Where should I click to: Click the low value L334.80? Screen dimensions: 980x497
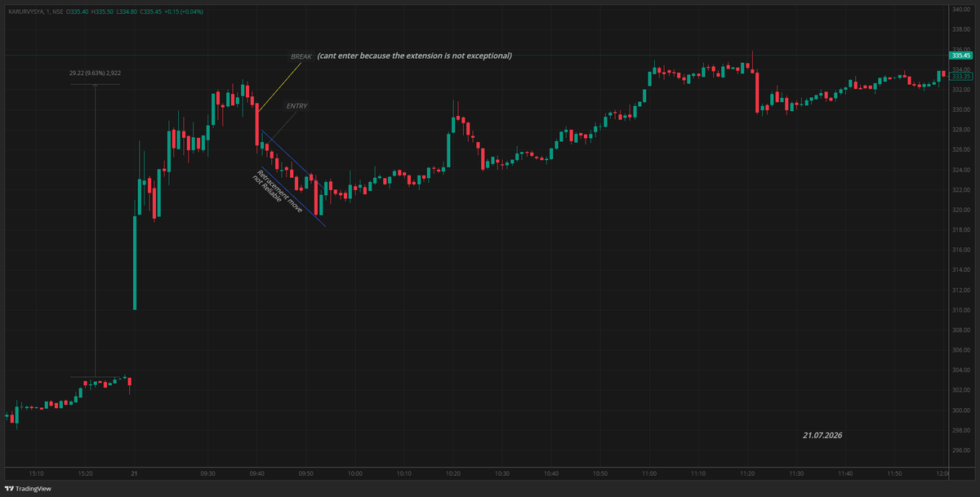[127, 12]
